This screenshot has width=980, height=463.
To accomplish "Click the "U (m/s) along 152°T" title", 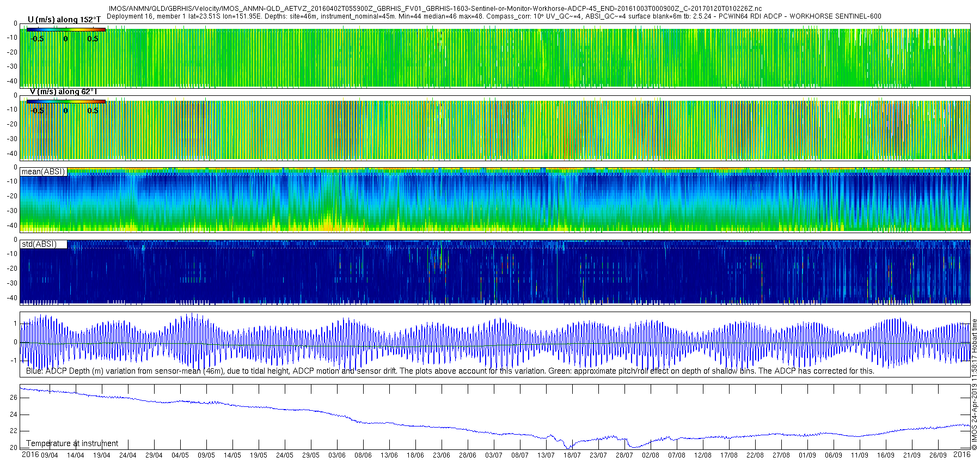I will tap(64, 20).
